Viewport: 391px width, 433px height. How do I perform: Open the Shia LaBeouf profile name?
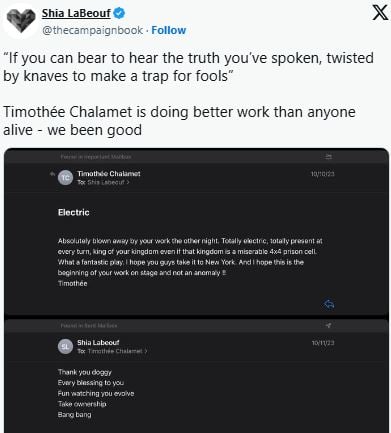pyautogui.click(x=76, y=13)
